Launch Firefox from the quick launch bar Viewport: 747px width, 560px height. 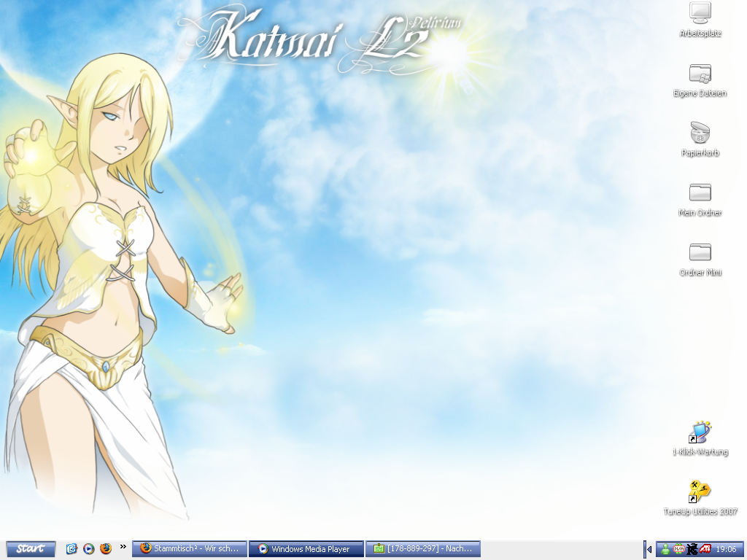click(106, 549)
